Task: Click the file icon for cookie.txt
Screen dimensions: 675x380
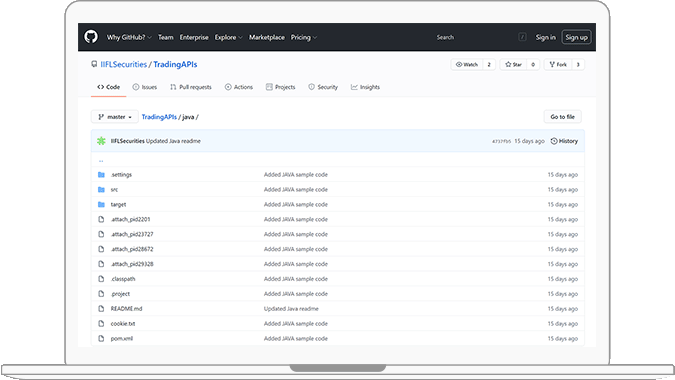Action: [x=101, y=324]
